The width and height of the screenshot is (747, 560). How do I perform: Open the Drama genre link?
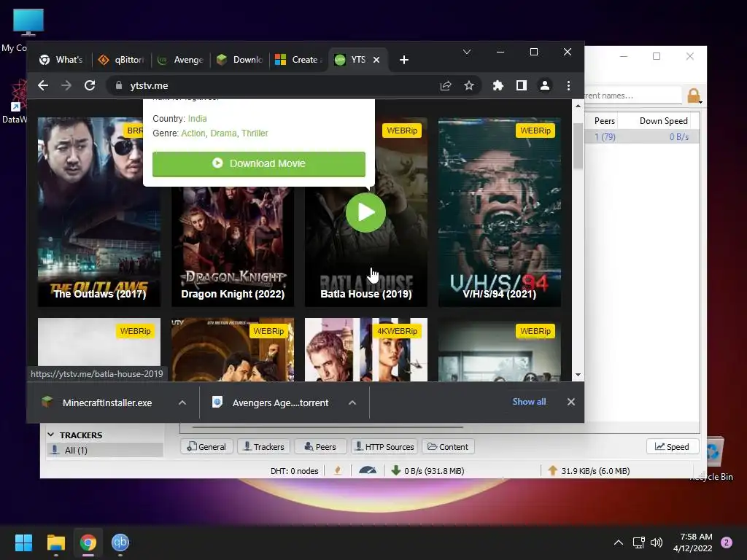click(x=223, y=133)
